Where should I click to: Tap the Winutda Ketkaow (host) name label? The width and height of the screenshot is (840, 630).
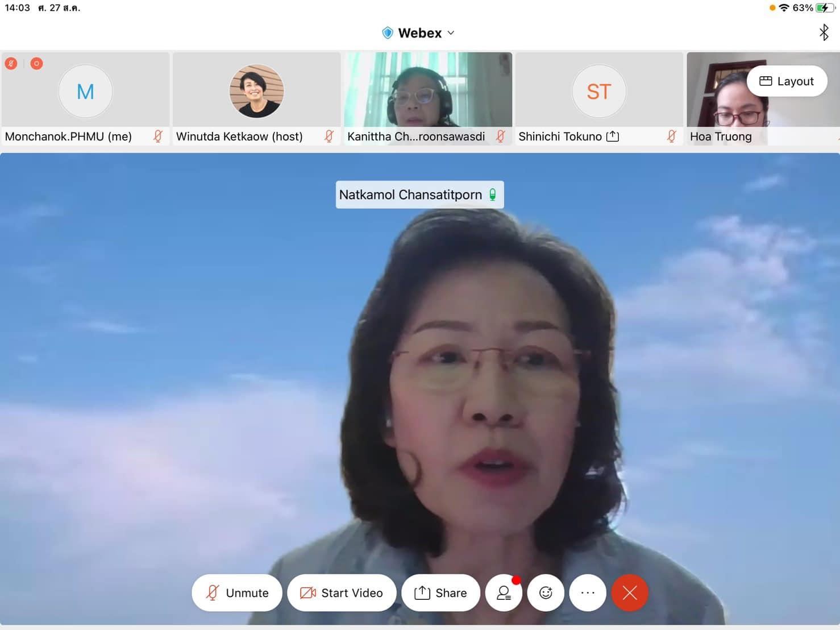(x=239, y=136)
